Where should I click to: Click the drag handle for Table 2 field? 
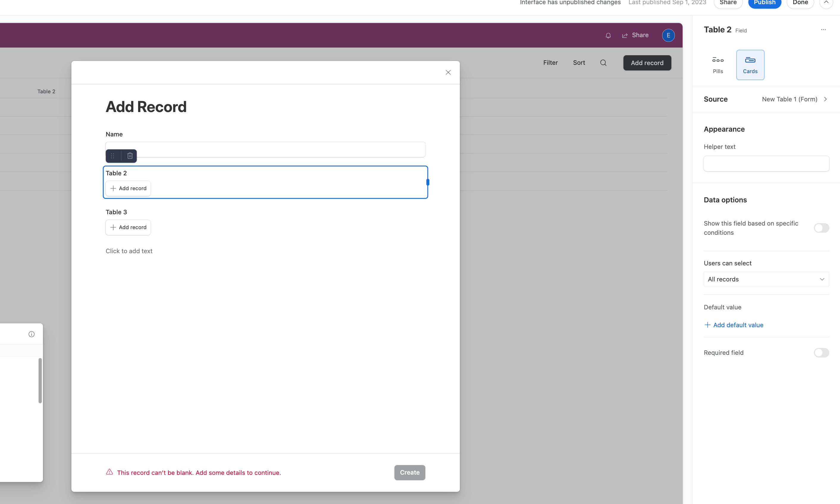[112, 156]
